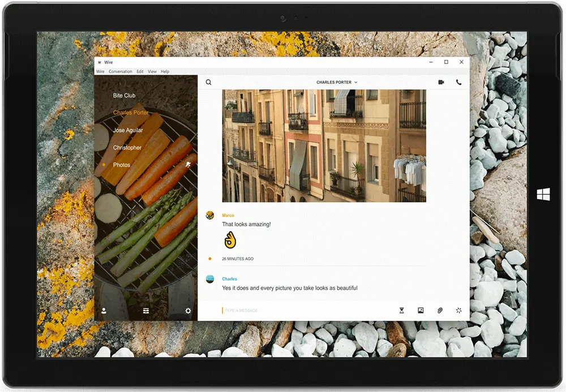Start an audio call via phone icon

tap(458, 82)
